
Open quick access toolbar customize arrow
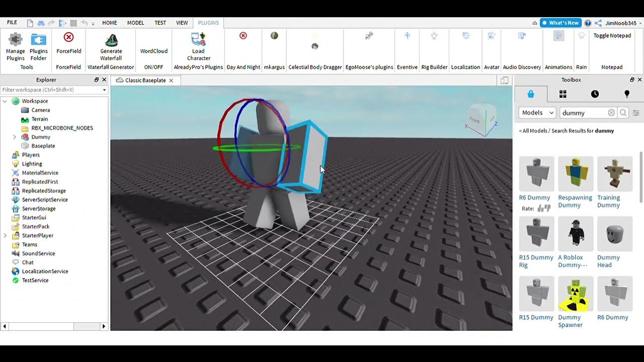[x=93, y=24]
